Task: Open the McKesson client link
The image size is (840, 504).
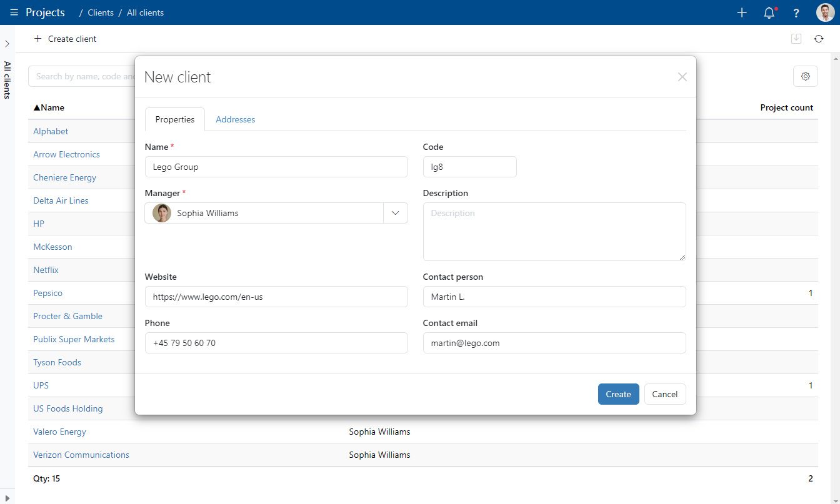Action: (52, 247)
